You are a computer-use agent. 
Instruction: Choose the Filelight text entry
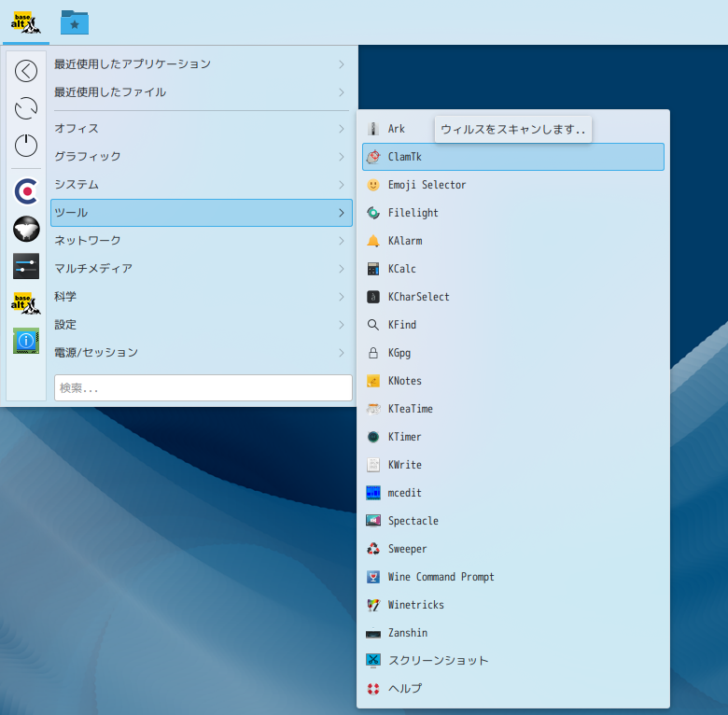[413, 213]
